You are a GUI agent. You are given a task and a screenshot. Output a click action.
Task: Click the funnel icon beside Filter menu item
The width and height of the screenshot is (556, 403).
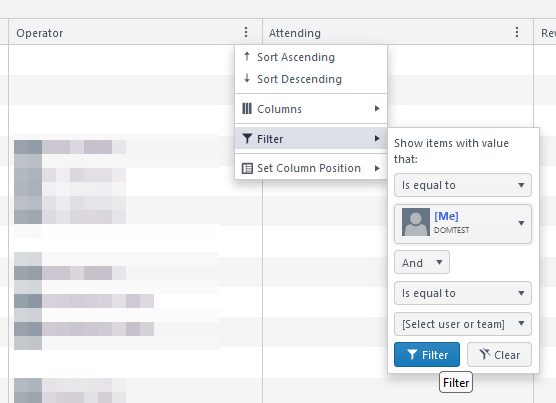(247, 139)
